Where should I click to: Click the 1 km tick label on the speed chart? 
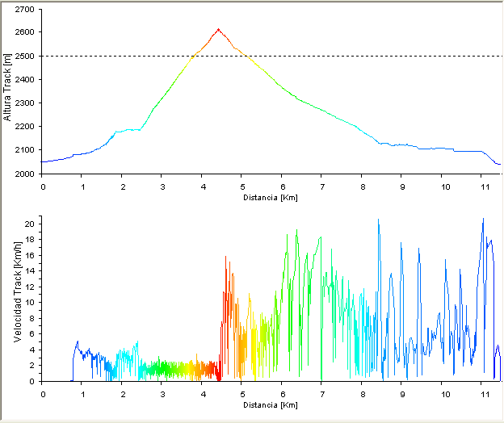pos(82,395)
